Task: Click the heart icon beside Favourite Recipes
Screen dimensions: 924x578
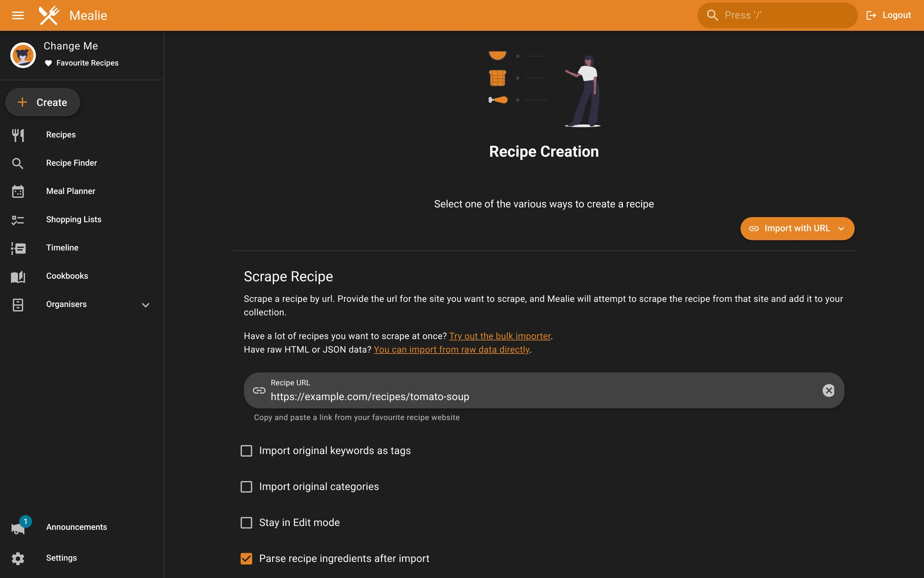Action: coord(48,63)
